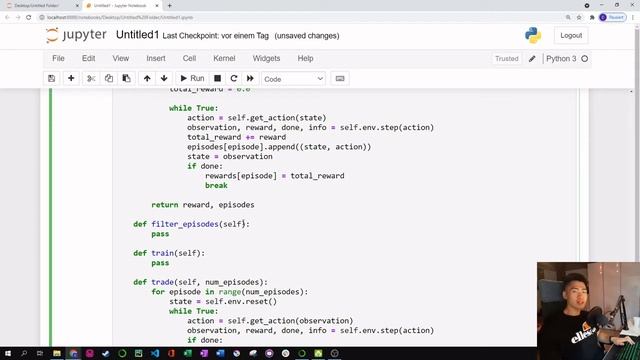The height and width of the screenshot is (360, 640).
Task: Open Excel from the taskbar
Action: click(x=187, y=353)
